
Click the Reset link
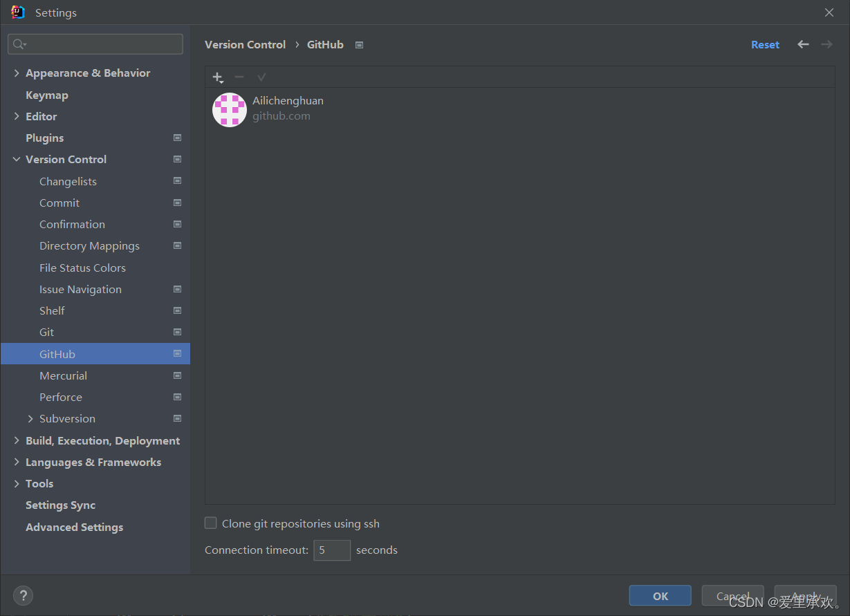pyautogui.click(x=765, y=44)
